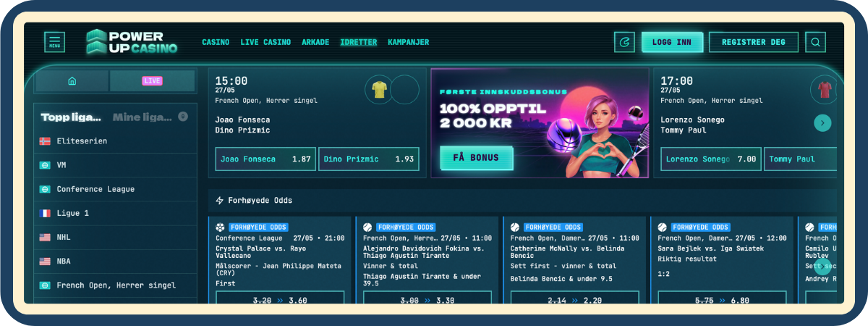Open the search magnifier icon
Screen dimensions: 868x326
(x=815, y=42)
